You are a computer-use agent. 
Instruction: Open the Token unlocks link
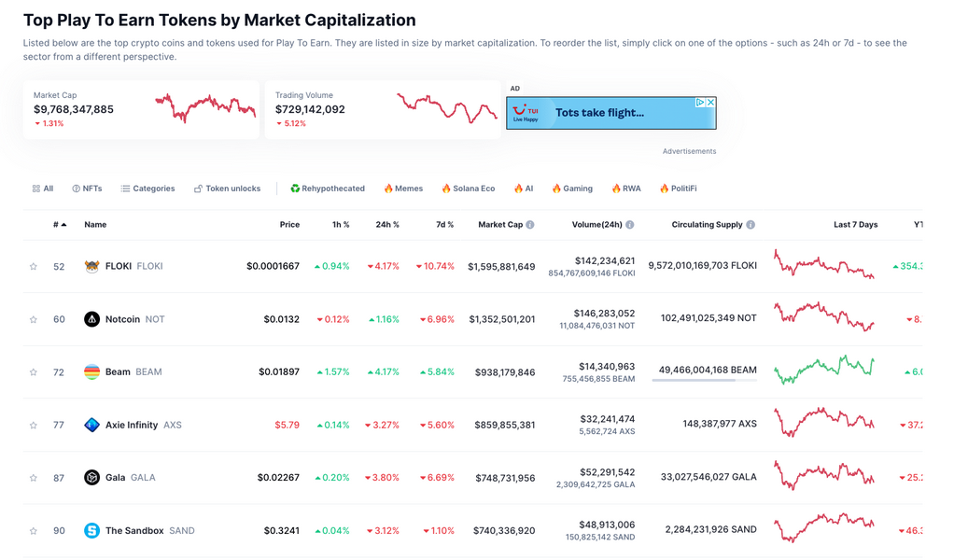pos(227,189)
